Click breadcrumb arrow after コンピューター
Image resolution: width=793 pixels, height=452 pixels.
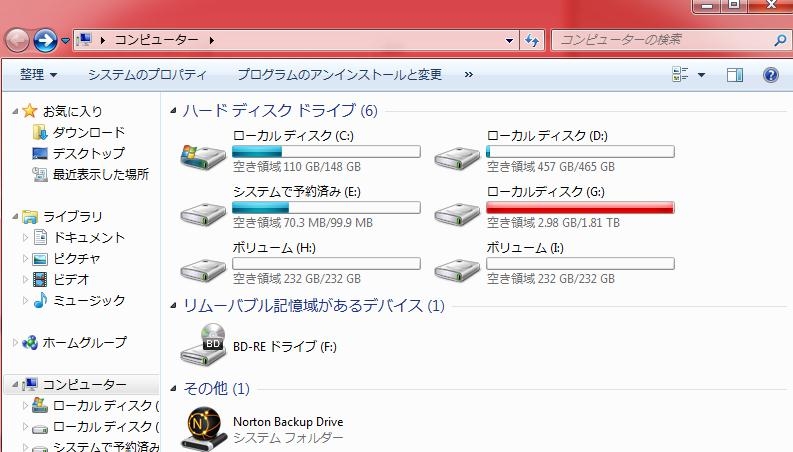coord(211,40)
